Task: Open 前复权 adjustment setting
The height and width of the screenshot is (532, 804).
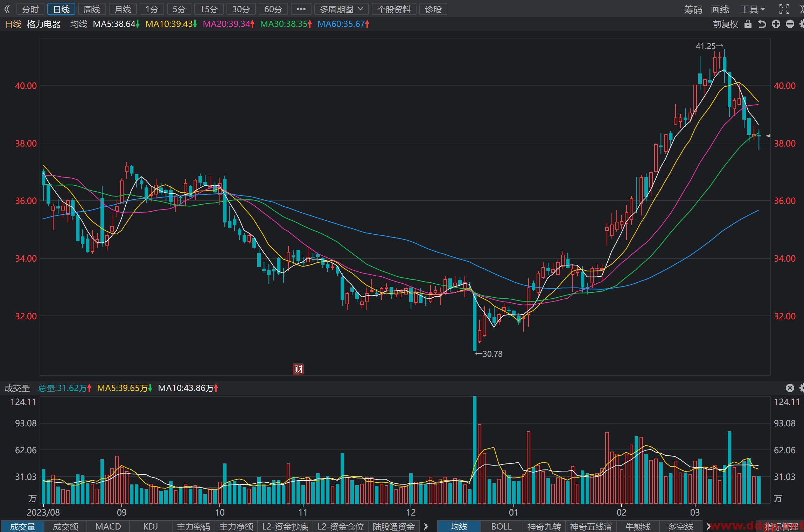Action: [726, 24]
